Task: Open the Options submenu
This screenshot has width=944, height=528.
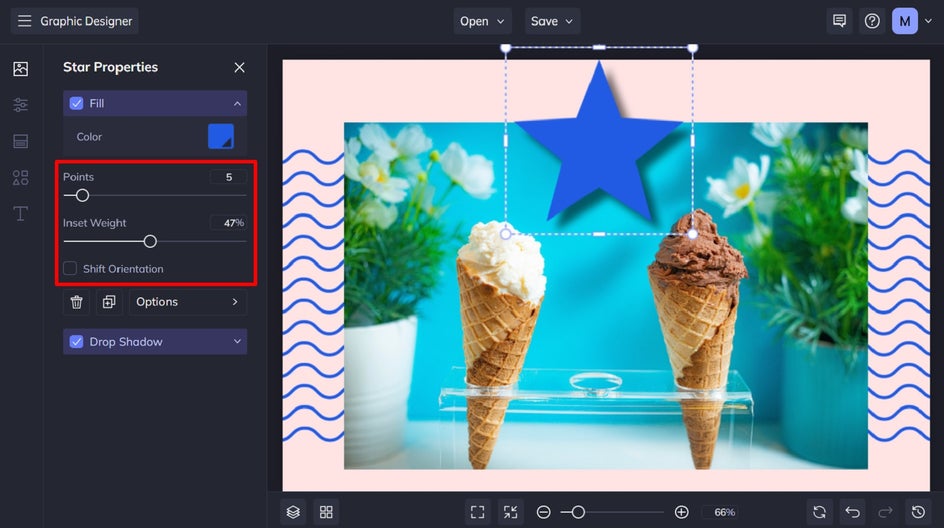Action: (187, 302)
